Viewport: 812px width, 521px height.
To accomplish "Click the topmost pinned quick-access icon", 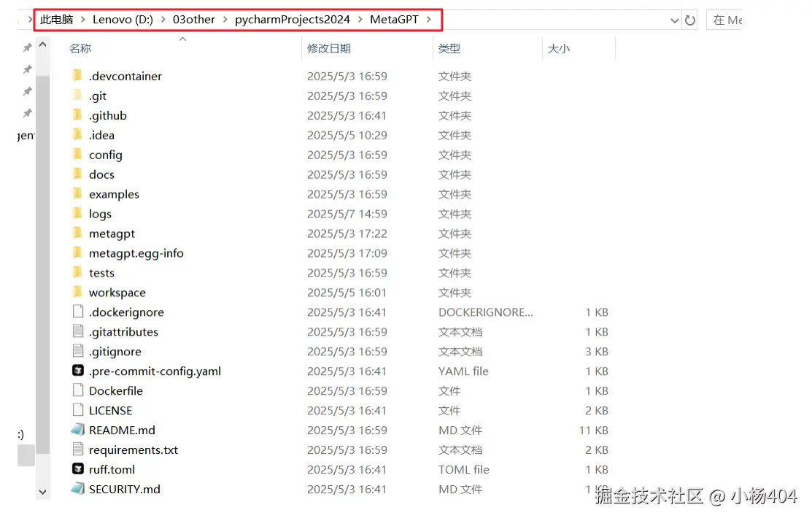I will click(28, 47).
